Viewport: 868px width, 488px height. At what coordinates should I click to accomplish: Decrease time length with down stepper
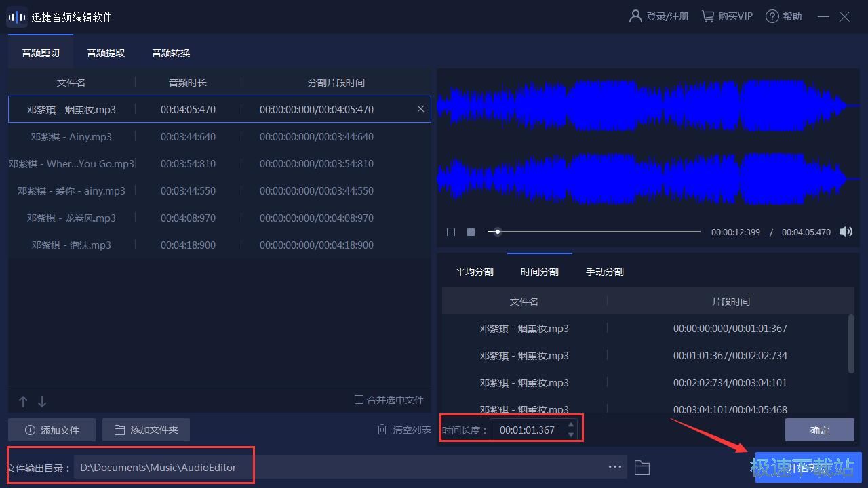tap(571, 434)
